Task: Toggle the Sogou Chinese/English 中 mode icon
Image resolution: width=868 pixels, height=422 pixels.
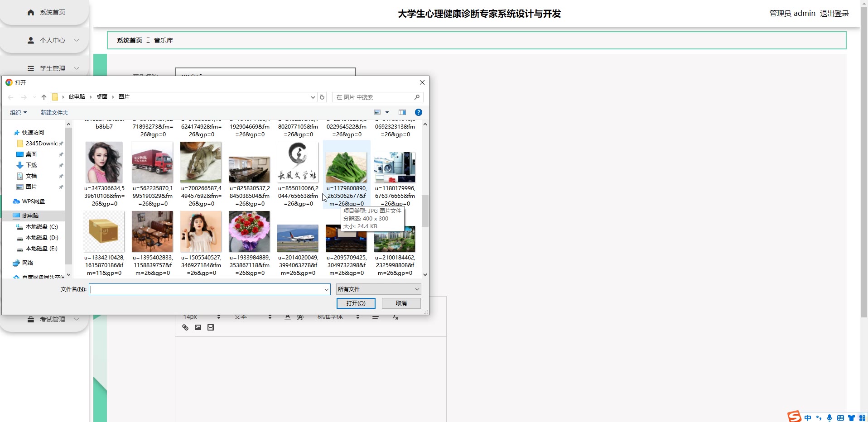Action: (808, 418)
